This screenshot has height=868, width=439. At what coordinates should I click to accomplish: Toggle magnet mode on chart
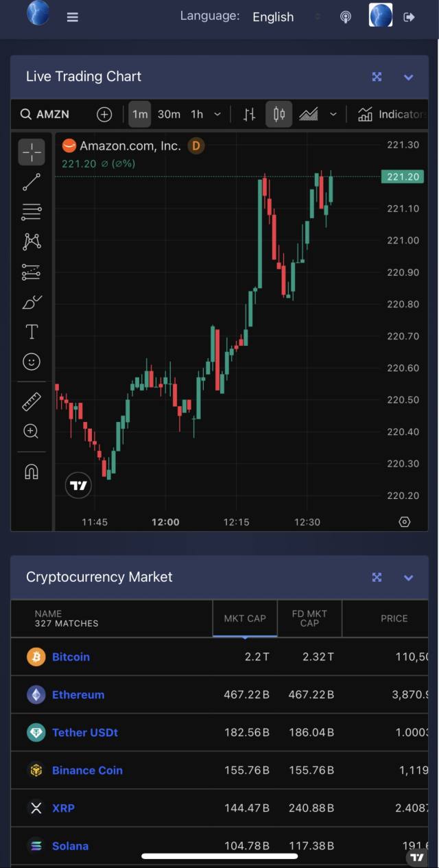point(32,472)
